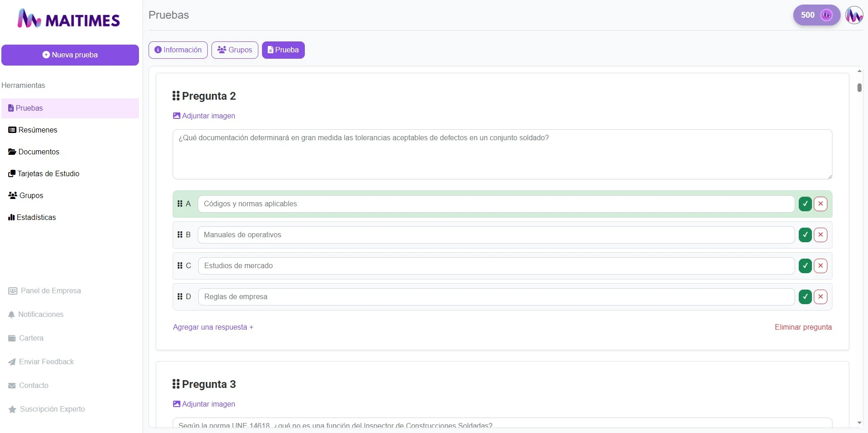Grab the Pregunta 3 drag handle
The image size is (868, 433).
[x=176, y=384]
